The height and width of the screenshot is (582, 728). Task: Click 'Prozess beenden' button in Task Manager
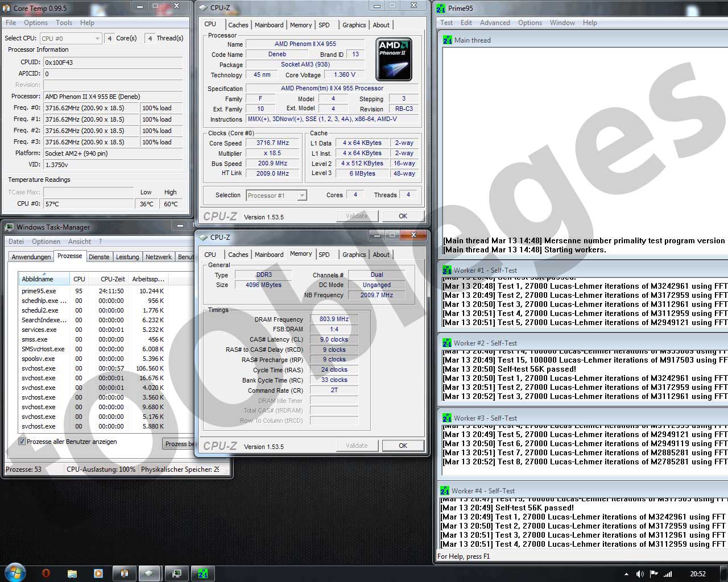tap(179, 444)
